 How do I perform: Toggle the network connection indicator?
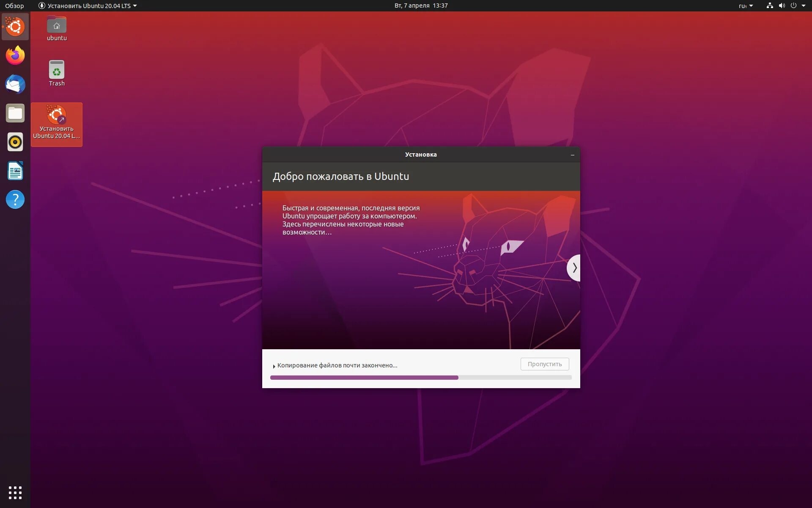click(x=769, y=6)
